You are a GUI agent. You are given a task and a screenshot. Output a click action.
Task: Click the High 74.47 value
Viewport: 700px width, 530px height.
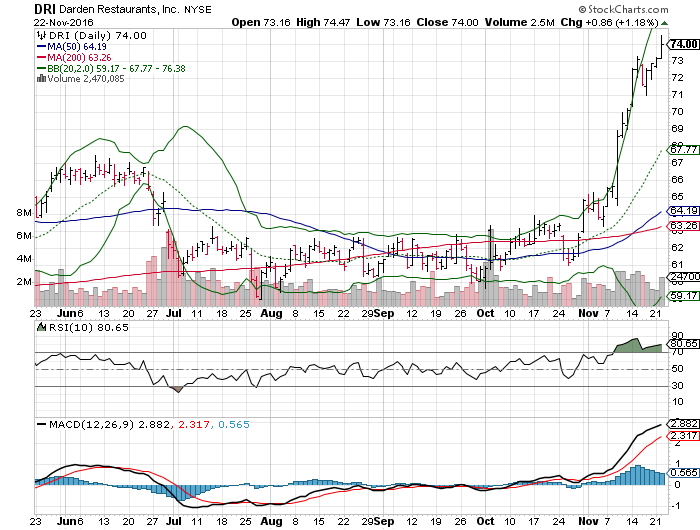pos(323,22)
